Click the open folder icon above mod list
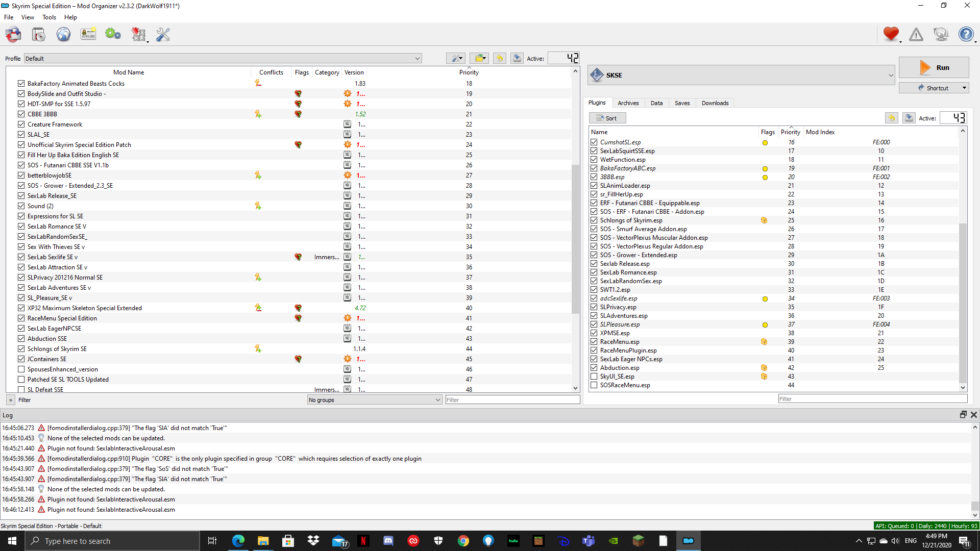 tap(479, 58)
